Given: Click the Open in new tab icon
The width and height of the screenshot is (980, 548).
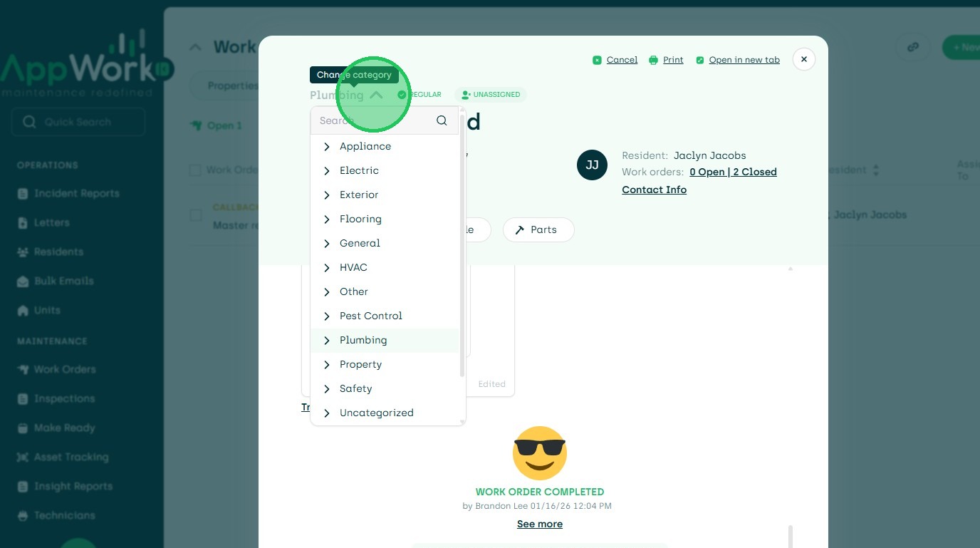Looking at the screenshot, I should tap(700, 60).
